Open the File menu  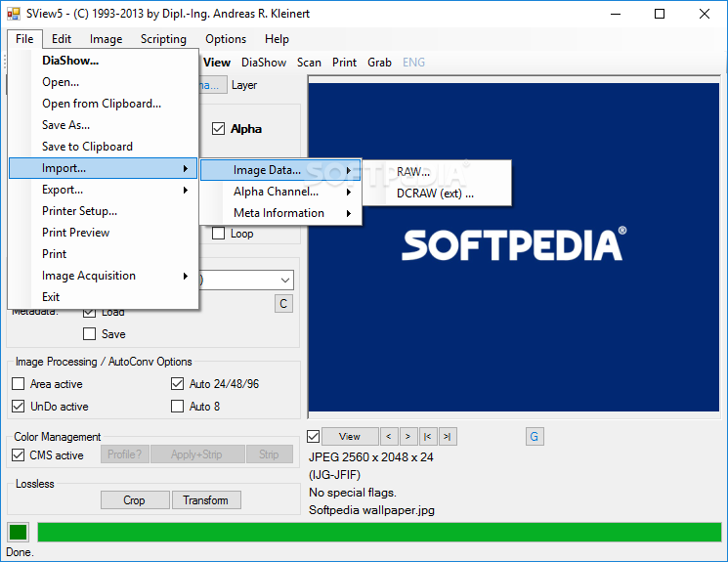click(24, 39)
